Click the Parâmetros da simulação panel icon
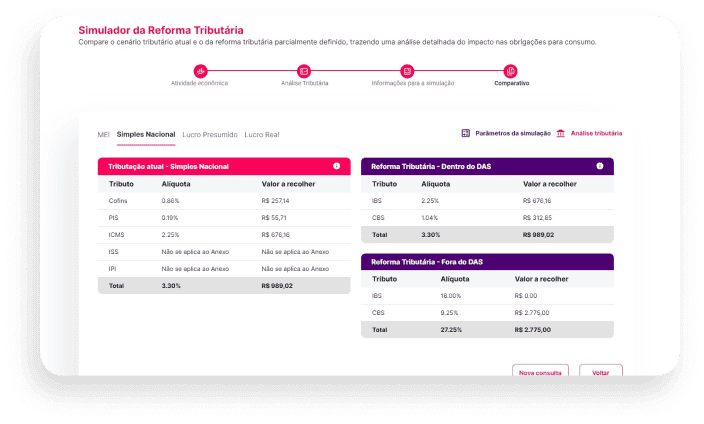The height and width of the screenshot is (424, 704). pos(466,133)
